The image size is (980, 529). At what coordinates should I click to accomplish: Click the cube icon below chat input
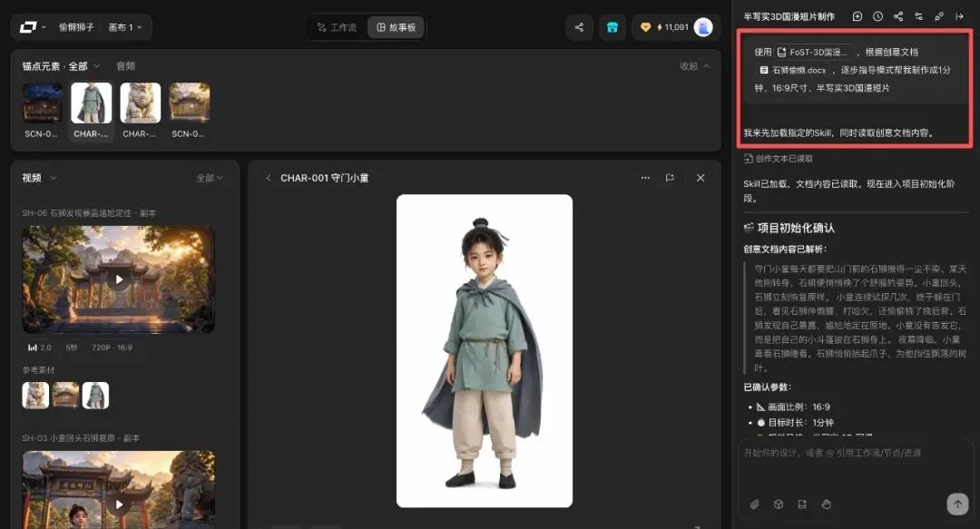(779, 504)
